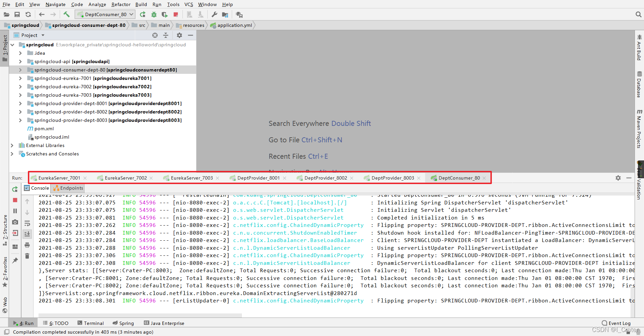This screenshot has width=644, height=336.
Task: Click the Debug bug icon in toolbar
Action: coord(154,14)
